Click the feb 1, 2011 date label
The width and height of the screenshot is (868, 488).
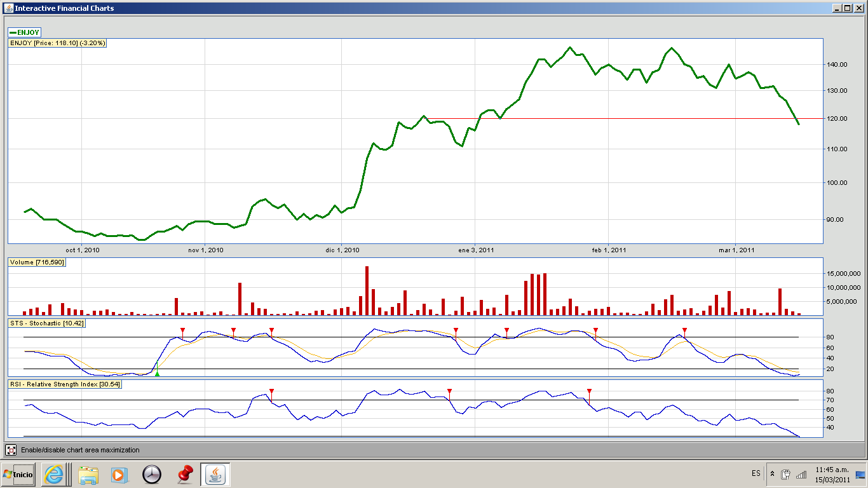pos(609,250)
